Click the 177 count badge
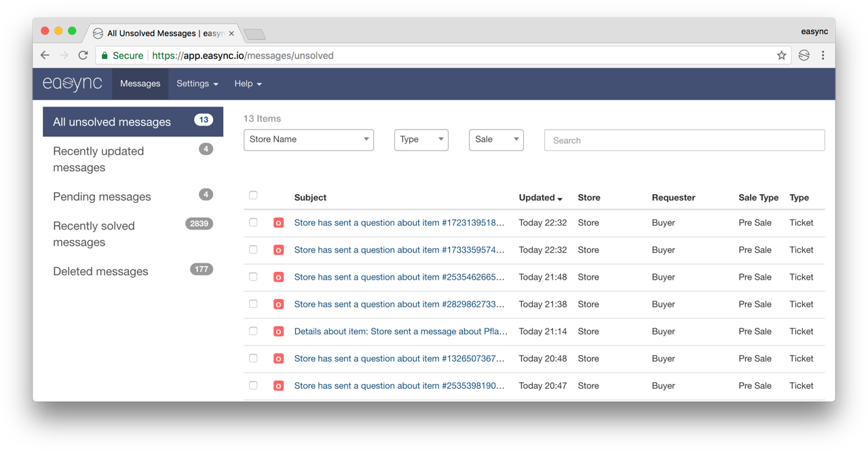Screen dimensions: 868x452 click(202, 269)
